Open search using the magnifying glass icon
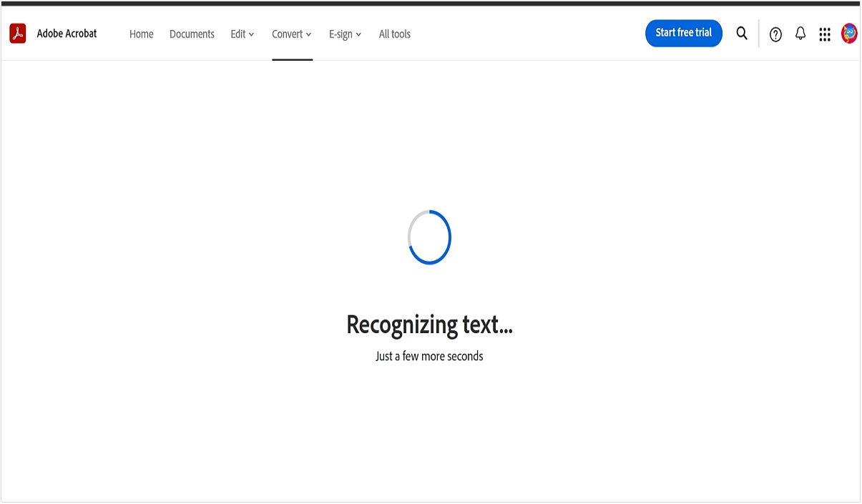This screenshot has width=862, height=504. pyautogui.click(x=742, y=33)
